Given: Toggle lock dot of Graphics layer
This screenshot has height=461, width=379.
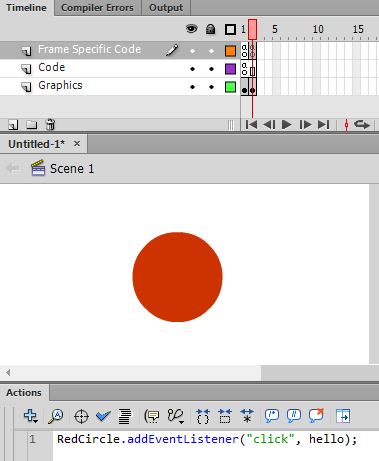Looking at the screenshot, I should [211, 87].
